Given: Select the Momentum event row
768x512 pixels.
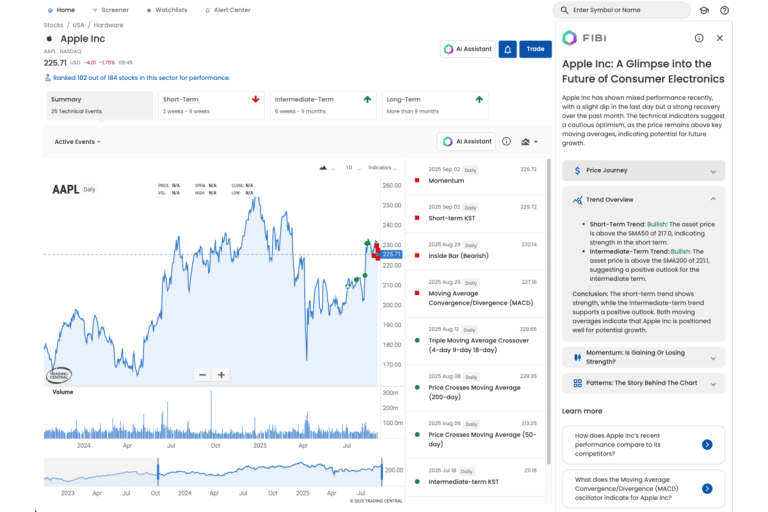Looking at the screenshot, I should pos(475,176).
